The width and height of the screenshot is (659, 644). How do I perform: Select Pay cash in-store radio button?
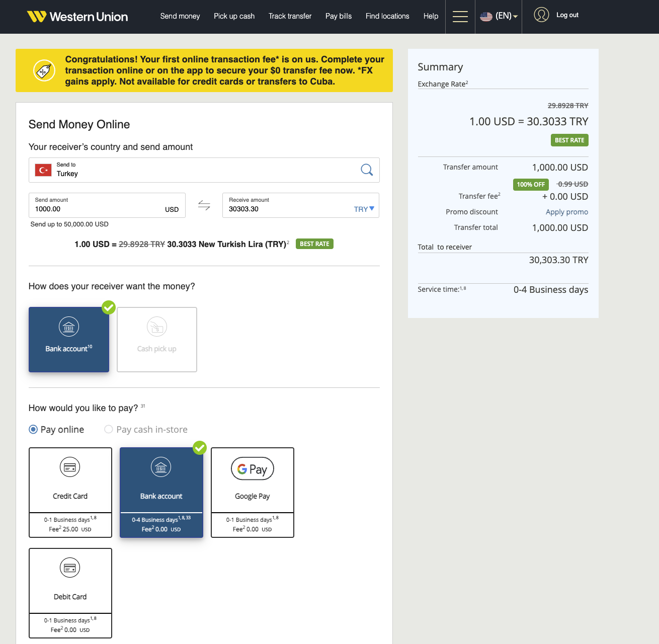[x=109, y=429]
